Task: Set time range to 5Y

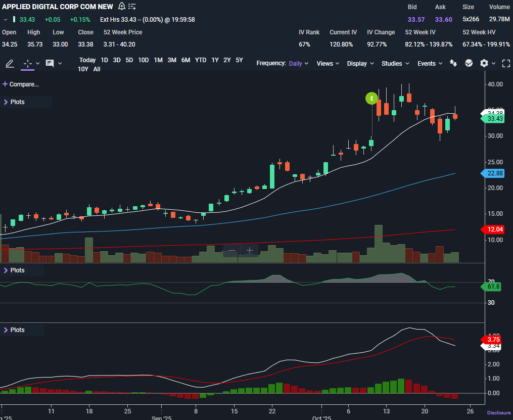Action: pos(240,60)
